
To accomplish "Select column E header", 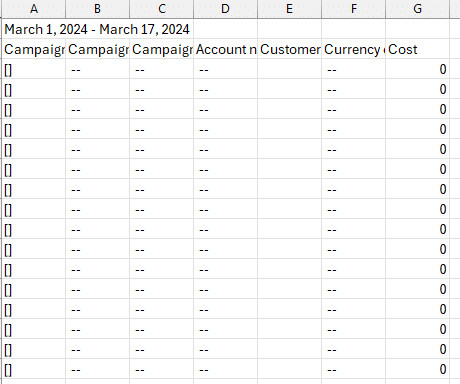I will tap(289, 9).
